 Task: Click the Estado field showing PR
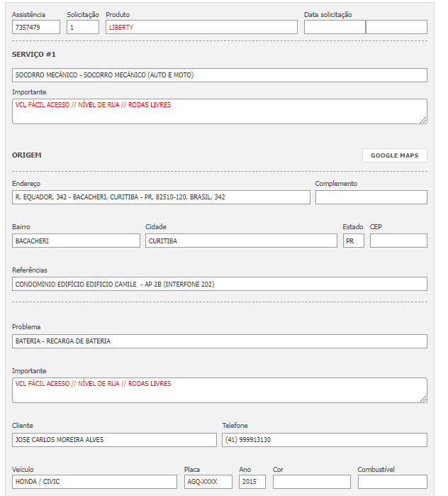click(x=353, y=241)
